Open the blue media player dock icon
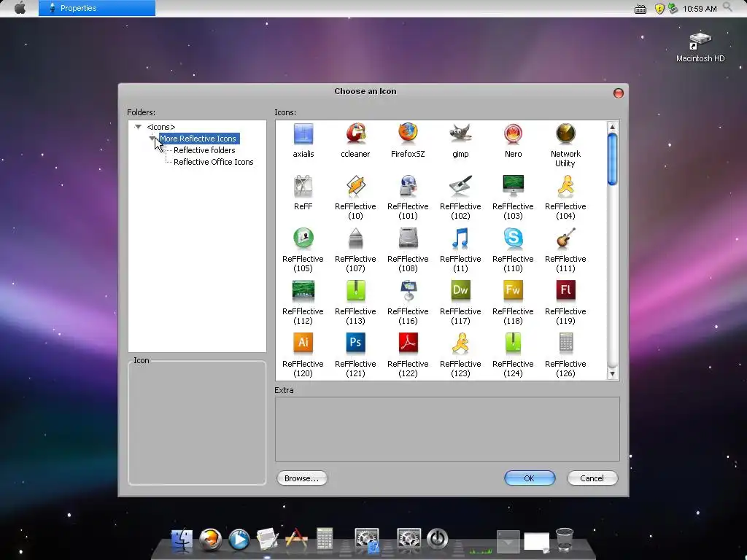The image size is (747, 560). click(239, 540)
